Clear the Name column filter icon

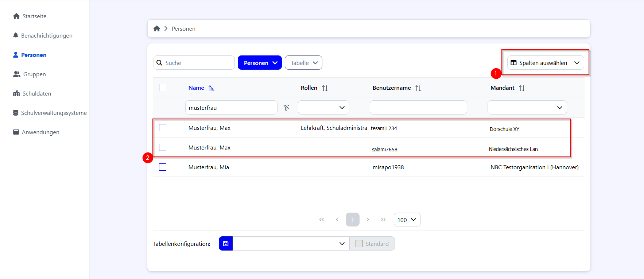pos(286,108)
